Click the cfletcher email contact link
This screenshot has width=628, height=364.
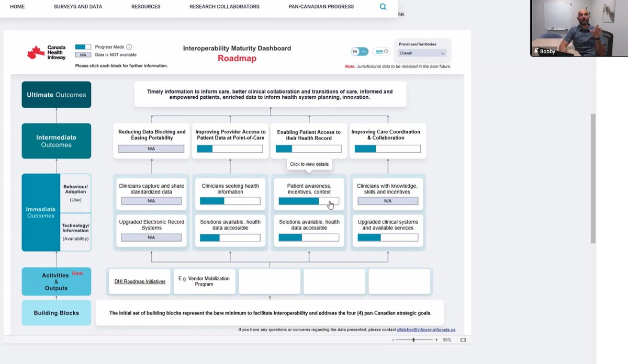click(x=426, y=329)
